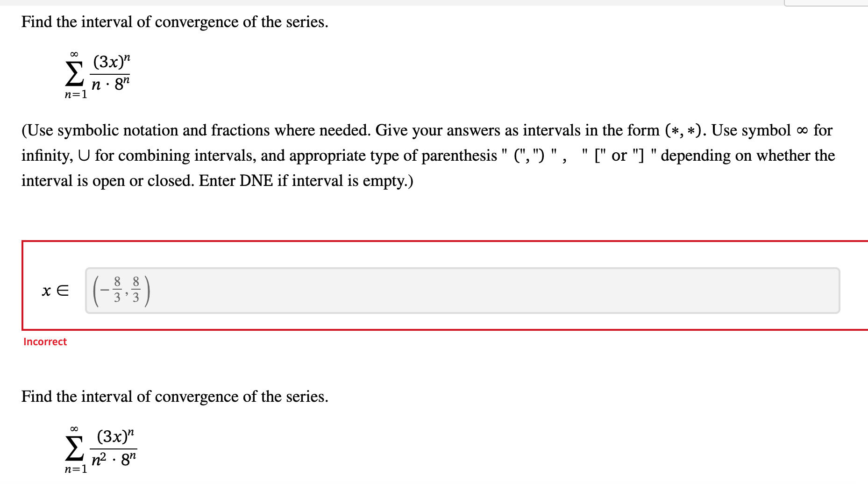Click the instruction paragraph about symbolic notation
Screen dimensions: 868x484
click(420, 155)
